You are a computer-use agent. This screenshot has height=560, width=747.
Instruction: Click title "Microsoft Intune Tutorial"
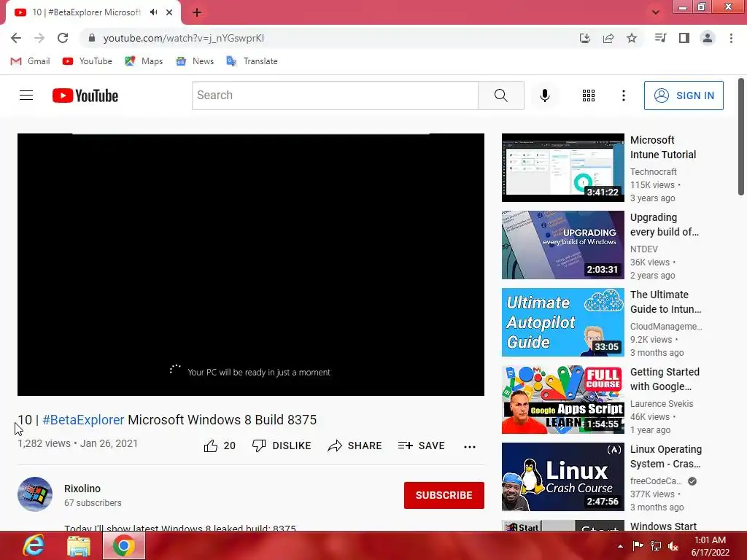point(663,147)
